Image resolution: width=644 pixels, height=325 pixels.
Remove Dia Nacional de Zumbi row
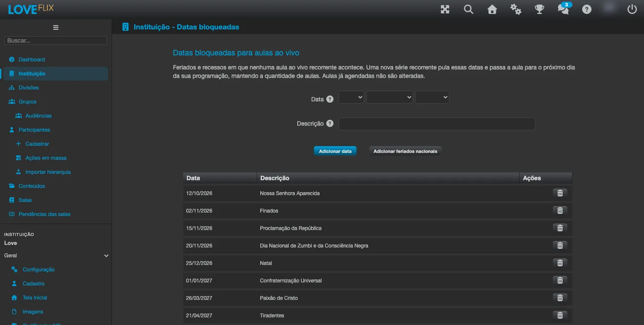click(x=560, y=245)
